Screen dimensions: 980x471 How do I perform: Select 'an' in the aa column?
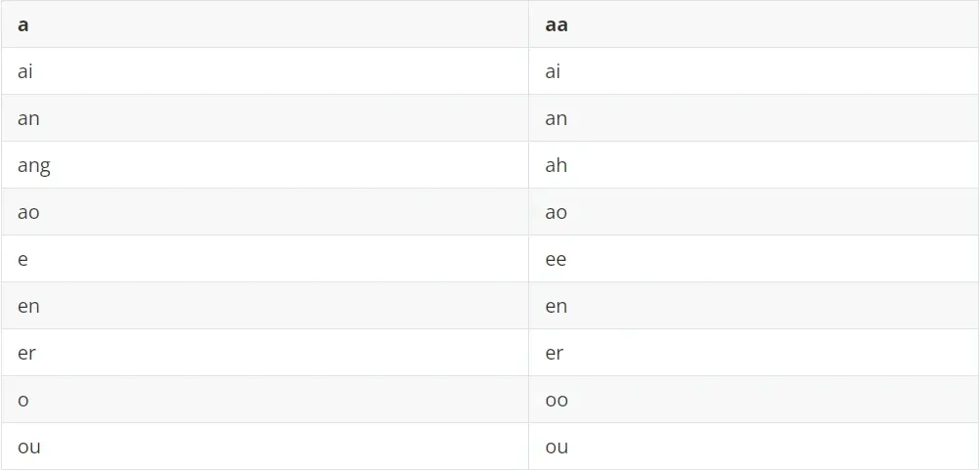[754, 118]
